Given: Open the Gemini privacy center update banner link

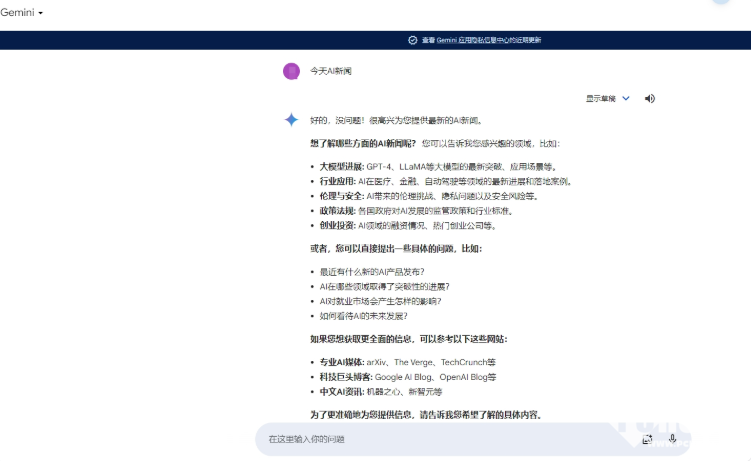Looking at the screenshot, I should (480, 40).
